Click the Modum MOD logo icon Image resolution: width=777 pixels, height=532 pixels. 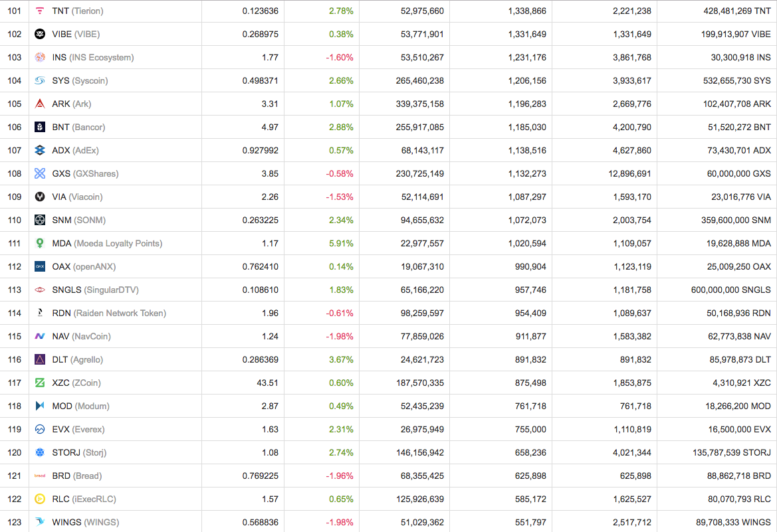(40, 406)
